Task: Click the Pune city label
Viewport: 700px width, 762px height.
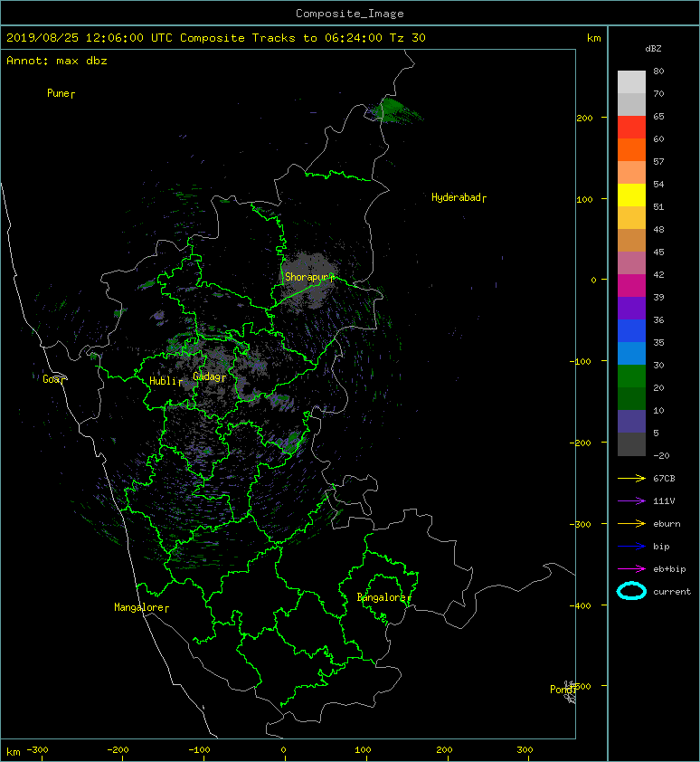Action: 61,93
